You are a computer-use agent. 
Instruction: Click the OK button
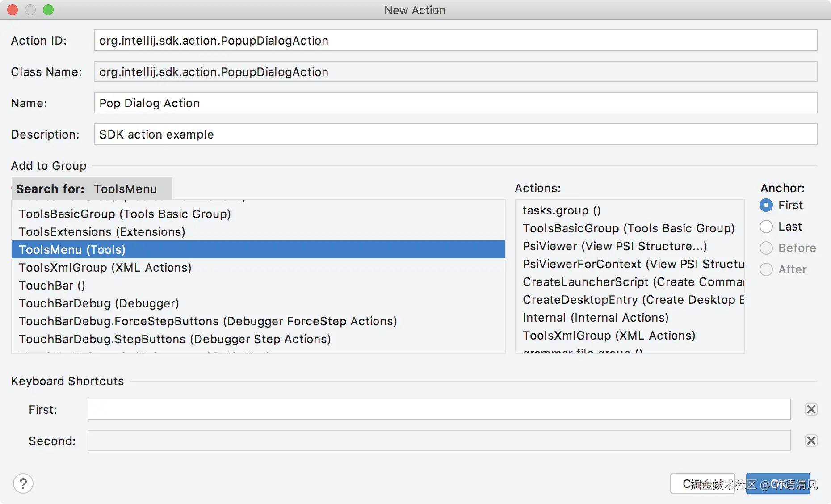click(778, 483)
